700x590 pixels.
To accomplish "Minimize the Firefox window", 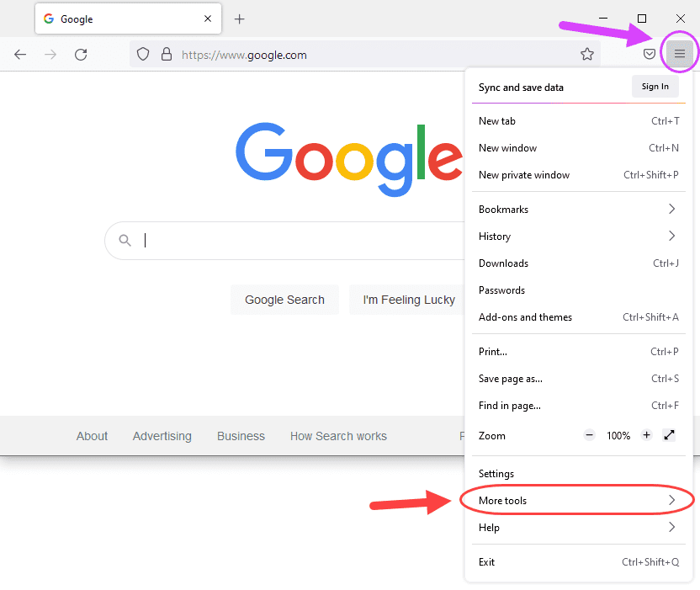I will pyautogui.click(x=602, y=19).
